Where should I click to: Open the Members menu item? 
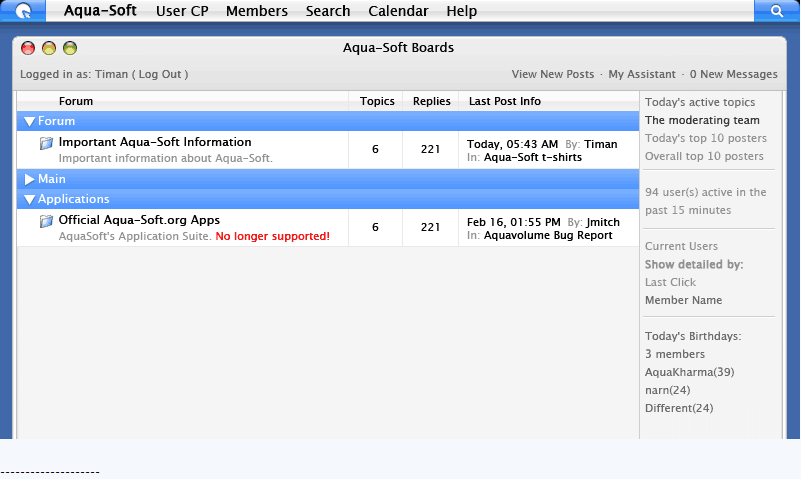coord(257,11)
